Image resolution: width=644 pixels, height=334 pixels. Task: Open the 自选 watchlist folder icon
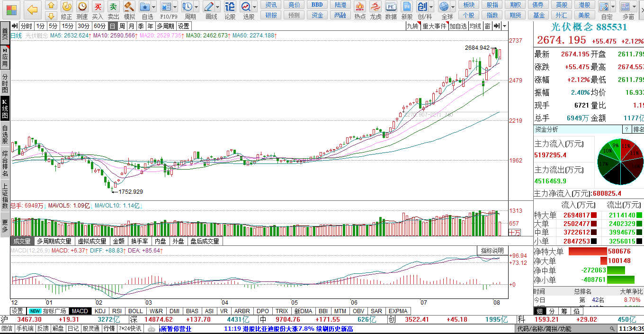coord(145,7)
